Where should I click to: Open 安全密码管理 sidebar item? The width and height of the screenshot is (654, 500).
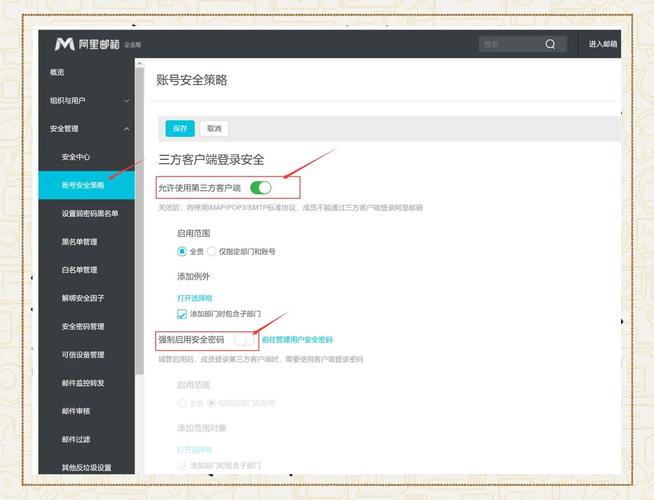[x=83, y=327]
